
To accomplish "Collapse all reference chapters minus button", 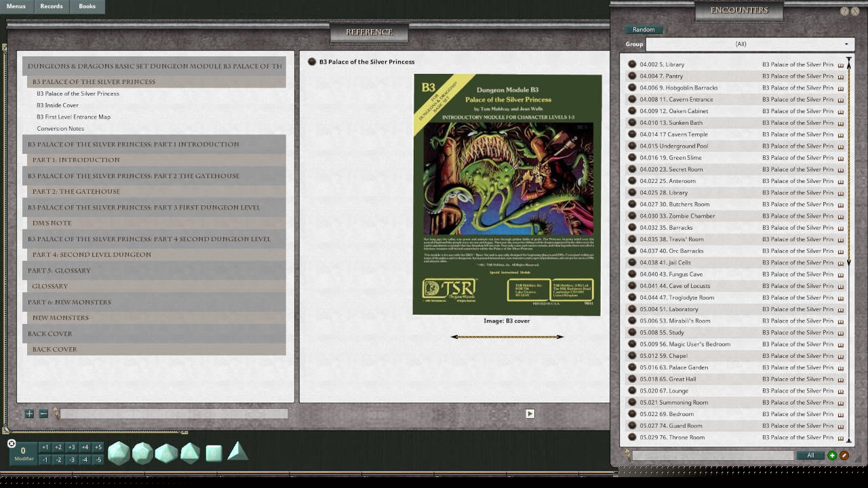I will click(x=43, y=413).
